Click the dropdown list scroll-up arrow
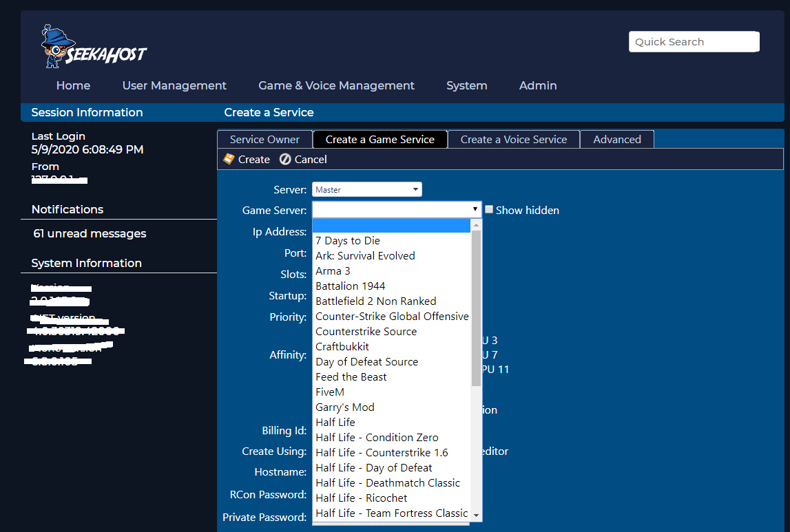Image resolution: width=790 pixels, height=532 pixels. [476, 226]
